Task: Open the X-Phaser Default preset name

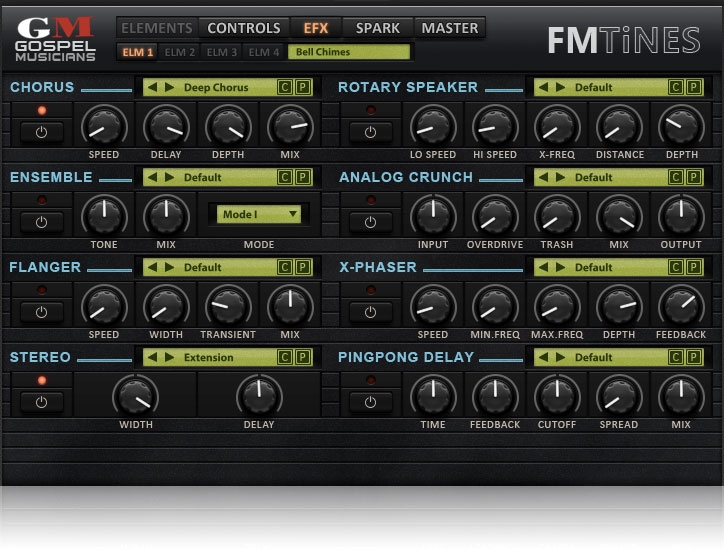Action: [x=594, y=267]
